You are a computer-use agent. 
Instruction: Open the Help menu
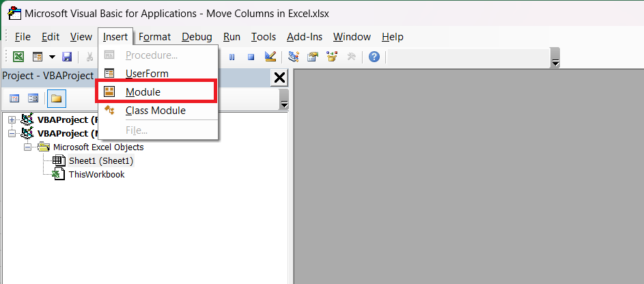point(393,37)
